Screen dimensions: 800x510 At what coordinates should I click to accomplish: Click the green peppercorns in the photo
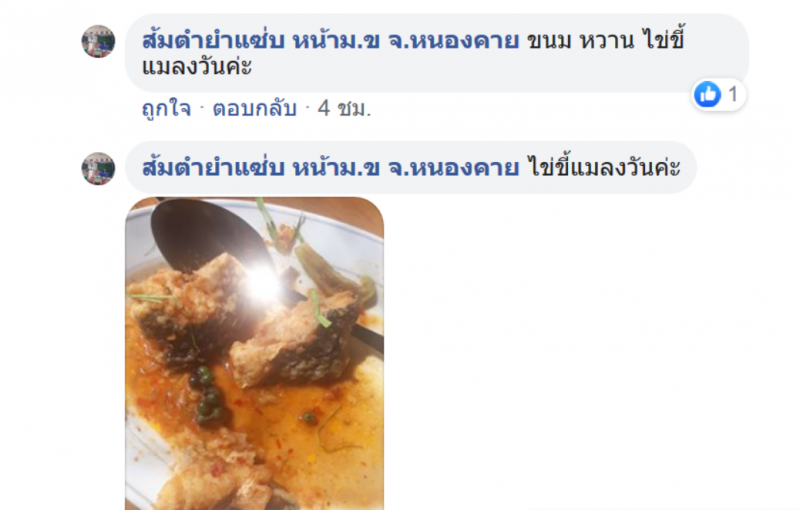coord(207,395)
